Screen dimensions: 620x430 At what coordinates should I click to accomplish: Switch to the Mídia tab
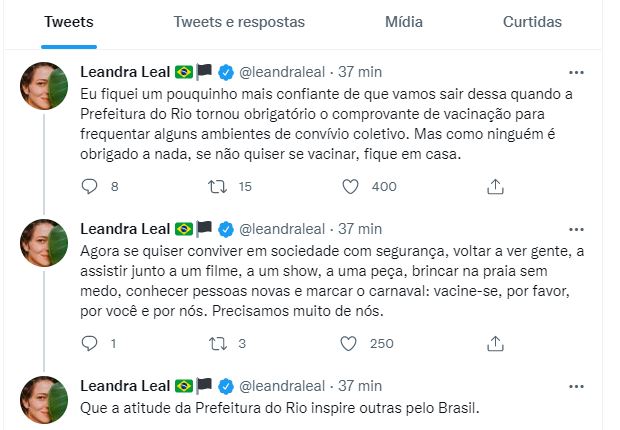(403, 22)
